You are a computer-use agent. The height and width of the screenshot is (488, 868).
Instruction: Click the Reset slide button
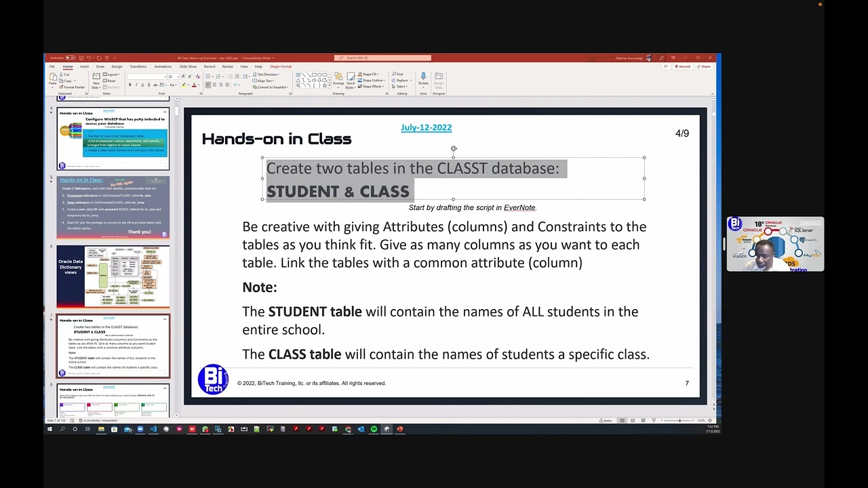[108, 81]
